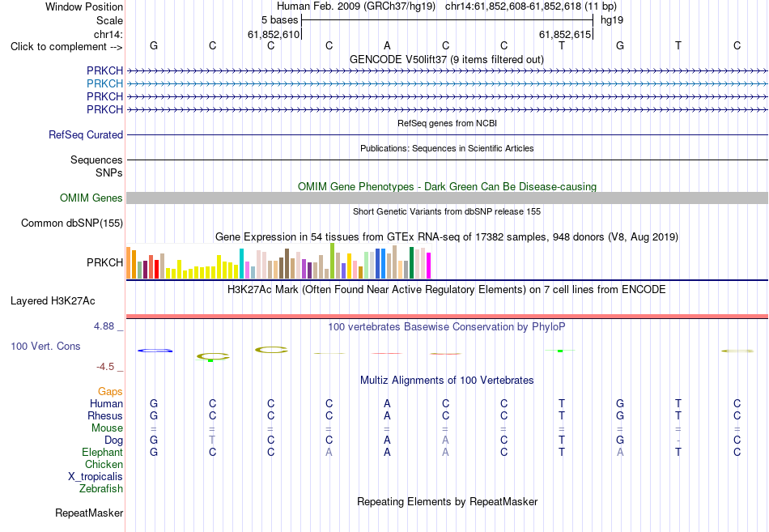The image size is (769, 532).
Task: Open the H3K27Ac Mark track title
Action: 446,290
